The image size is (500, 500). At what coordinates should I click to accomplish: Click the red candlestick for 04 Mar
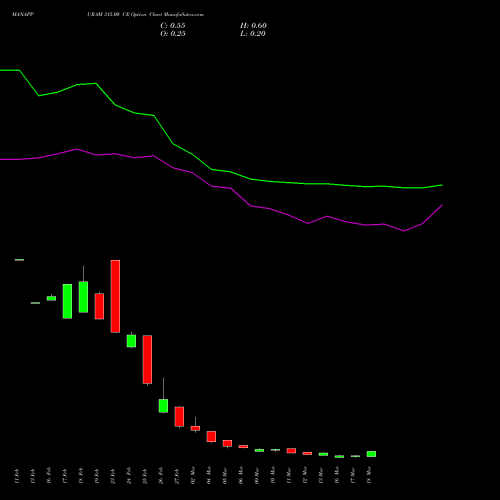(x=211, y=437)
